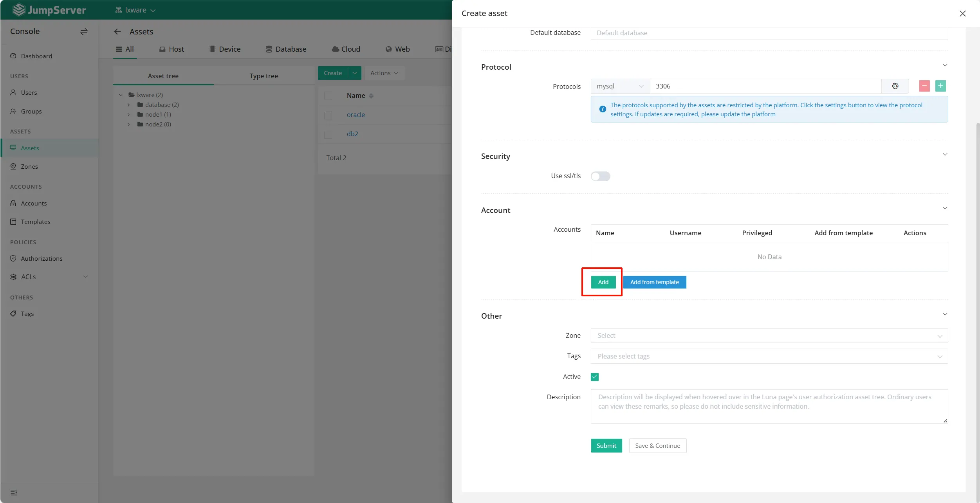Screen dimensions: 980x503
Task: Sort by Name column arrows
Action: (x=371, y=96)
